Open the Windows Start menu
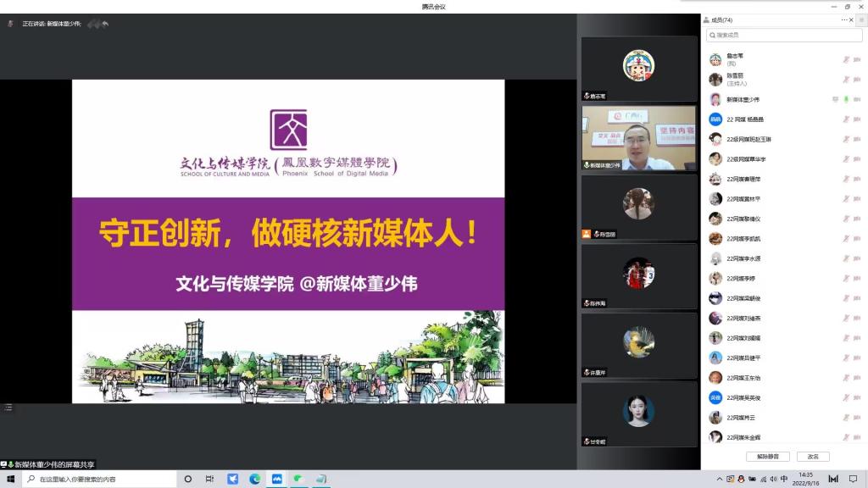This screenshot has height=488, width=868. pos(10,480)
